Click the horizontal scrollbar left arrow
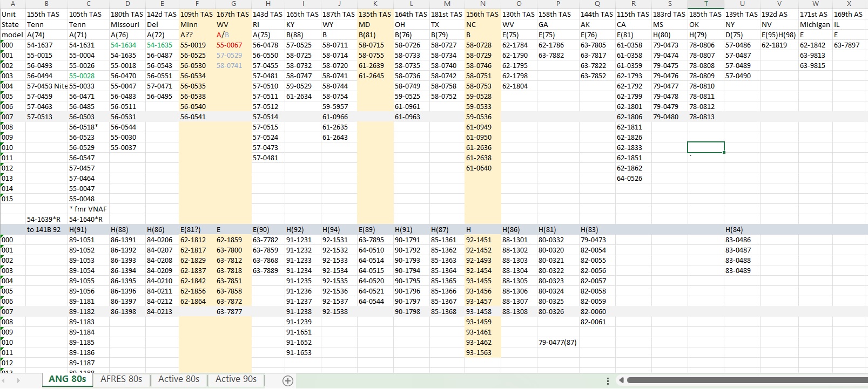Image resolution: width=868 pixels, height=389 pixels. (621, 380)
